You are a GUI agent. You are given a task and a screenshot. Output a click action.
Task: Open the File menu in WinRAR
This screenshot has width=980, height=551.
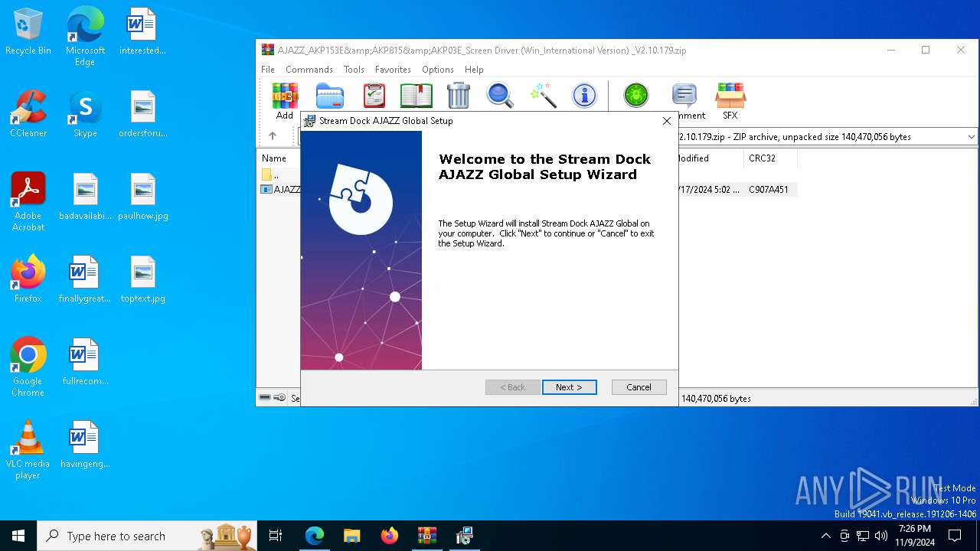click(268, 70)
